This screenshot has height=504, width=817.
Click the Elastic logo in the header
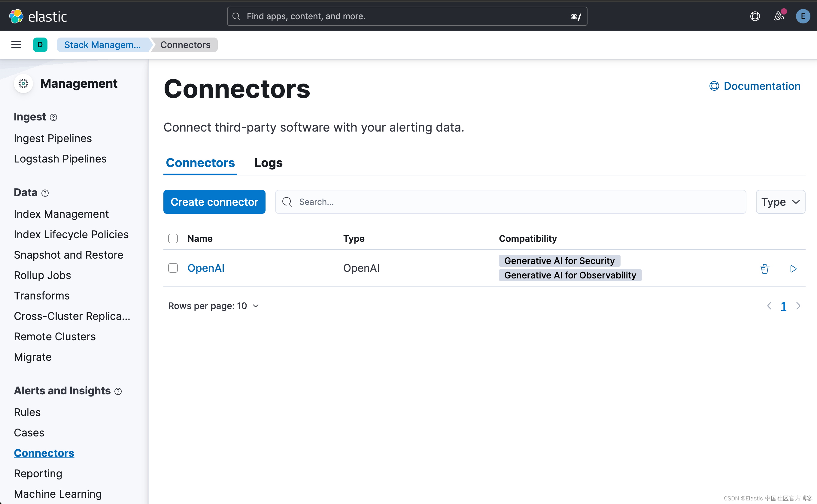click(x=38, y=16)
